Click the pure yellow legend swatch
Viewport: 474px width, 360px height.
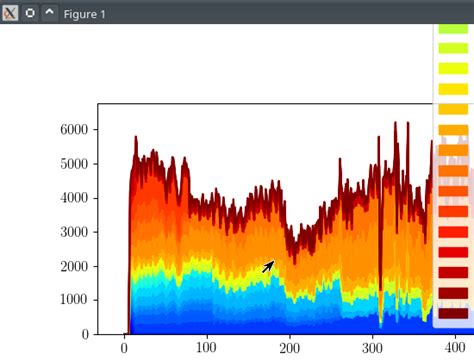[453, 68]
